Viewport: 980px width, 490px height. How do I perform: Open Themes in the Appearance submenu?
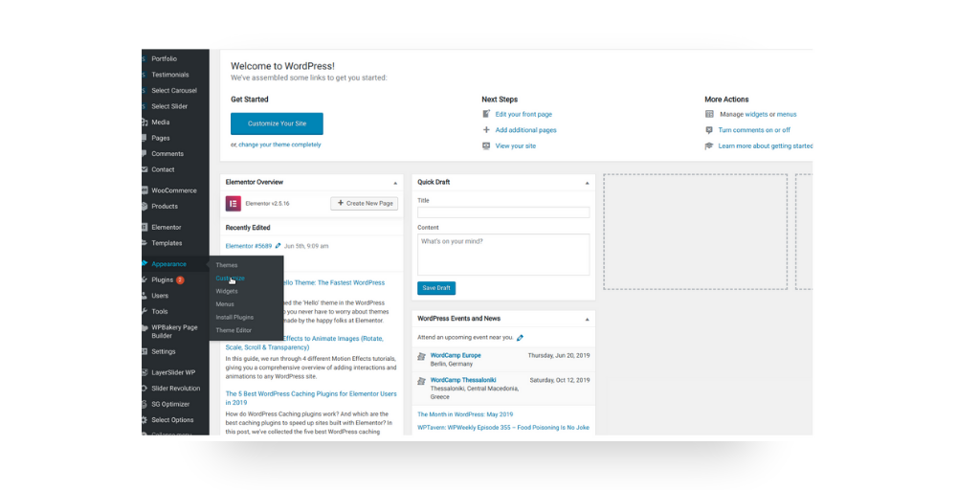[x=226, y=265]
